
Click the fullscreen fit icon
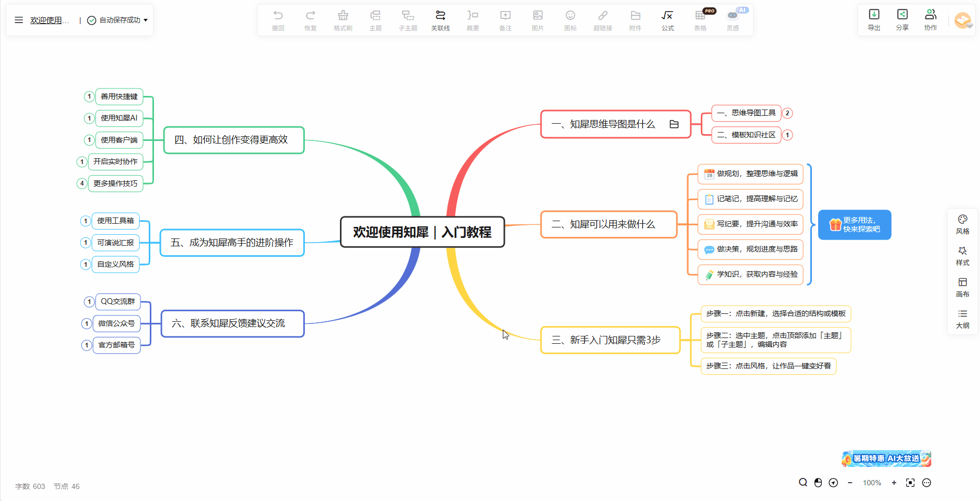[x=910, y=483]
